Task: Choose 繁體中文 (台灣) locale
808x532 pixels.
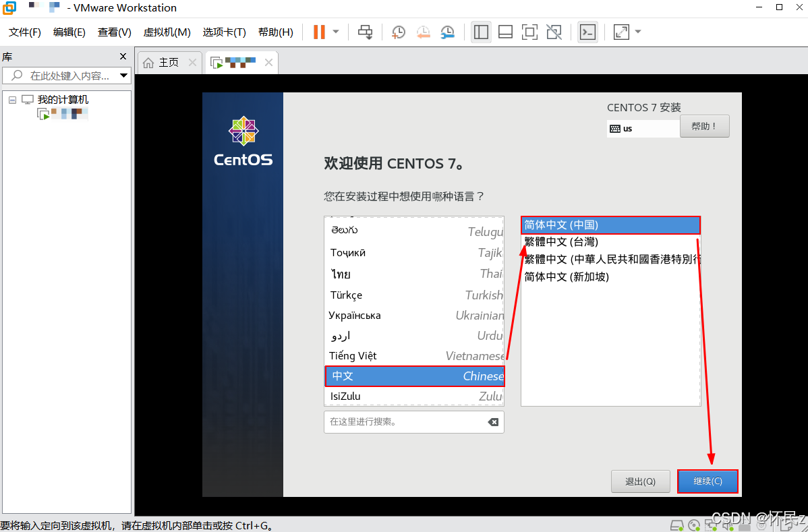Action: point(610,242)
